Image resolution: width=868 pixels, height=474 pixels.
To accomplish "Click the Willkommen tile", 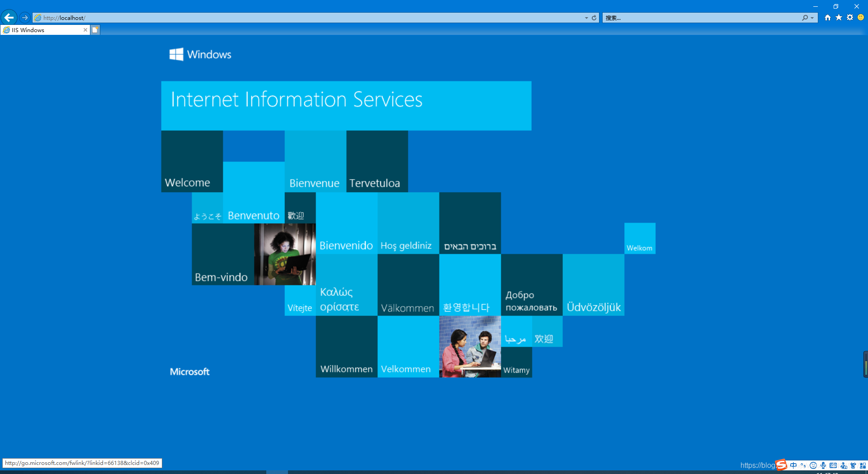I will [347, 347].
